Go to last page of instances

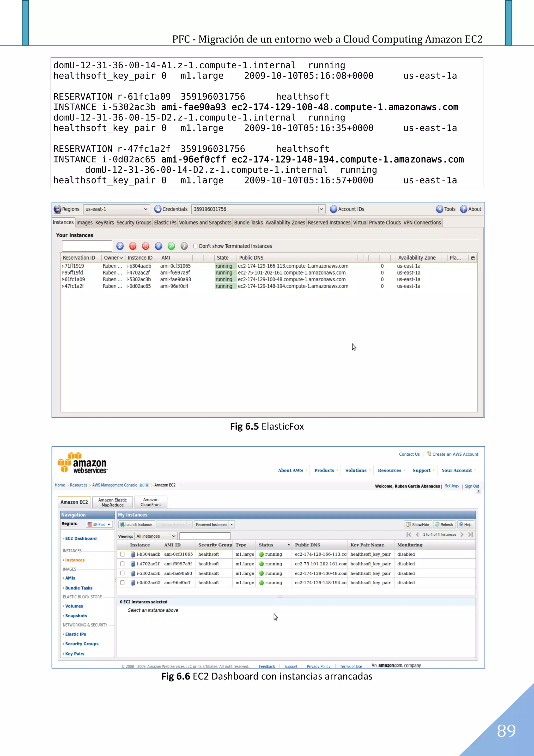[470, 534]
